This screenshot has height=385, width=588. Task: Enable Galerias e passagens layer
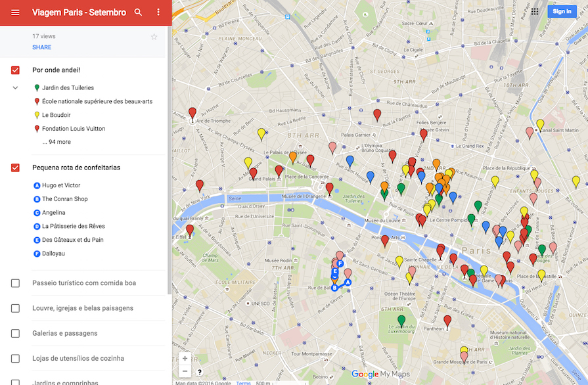pyautogui.click(x=15, y=333)
